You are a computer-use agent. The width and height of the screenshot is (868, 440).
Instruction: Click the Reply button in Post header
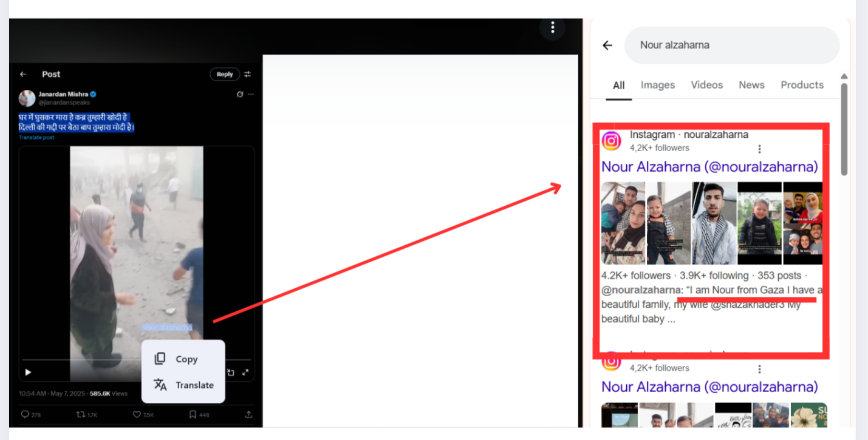pos(225,74)
